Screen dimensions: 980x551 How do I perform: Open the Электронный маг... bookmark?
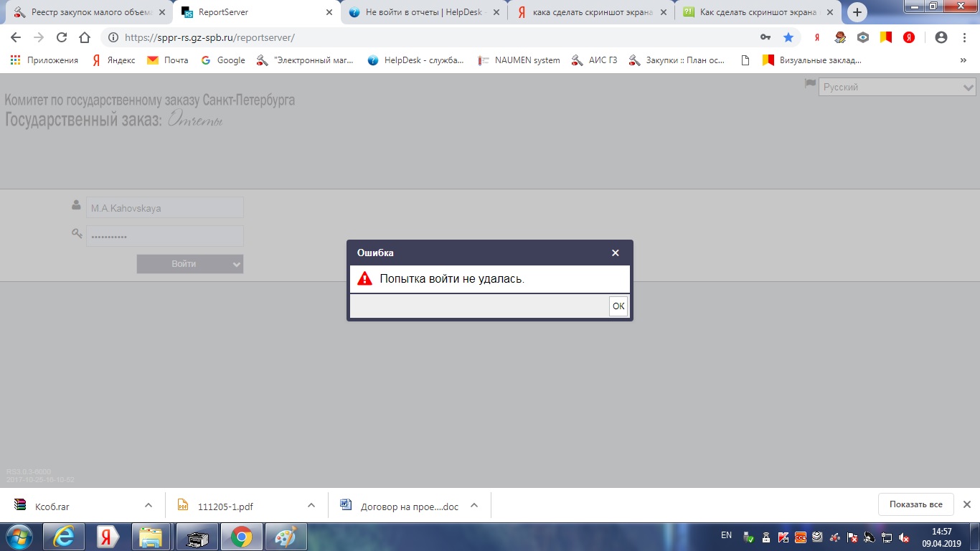306,60
